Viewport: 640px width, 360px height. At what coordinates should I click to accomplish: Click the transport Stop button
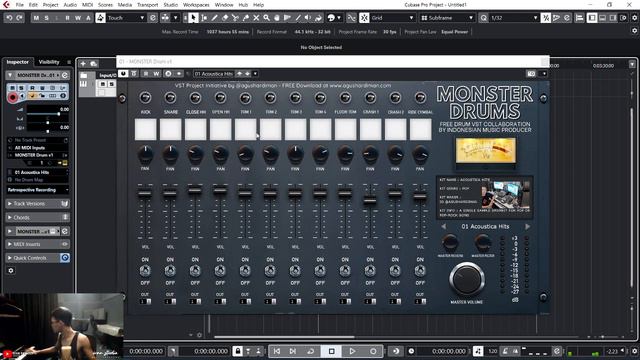tap(331, 351)
